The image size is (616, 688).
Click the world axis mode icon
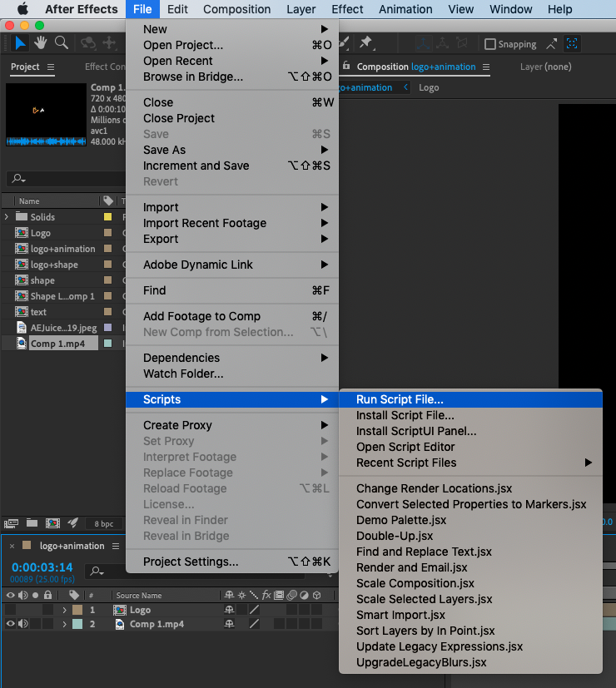click(442, 43)
